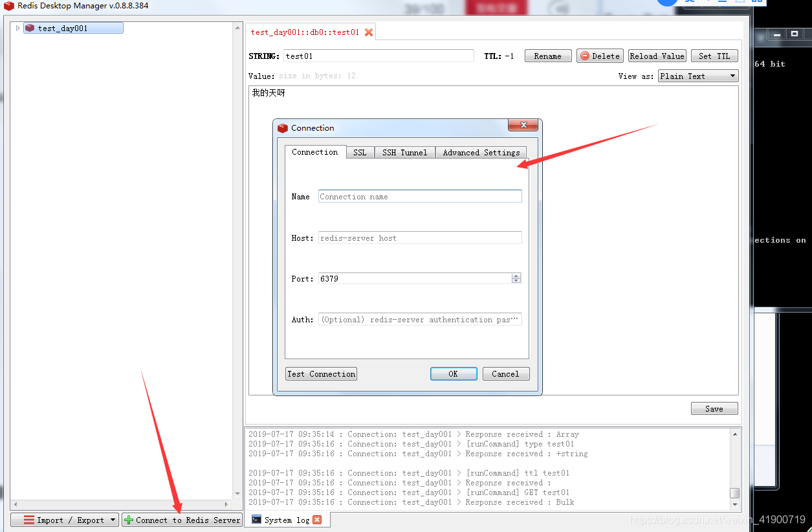
Task: Decrease port with the down stepper arrow
Action: (516, 282)
